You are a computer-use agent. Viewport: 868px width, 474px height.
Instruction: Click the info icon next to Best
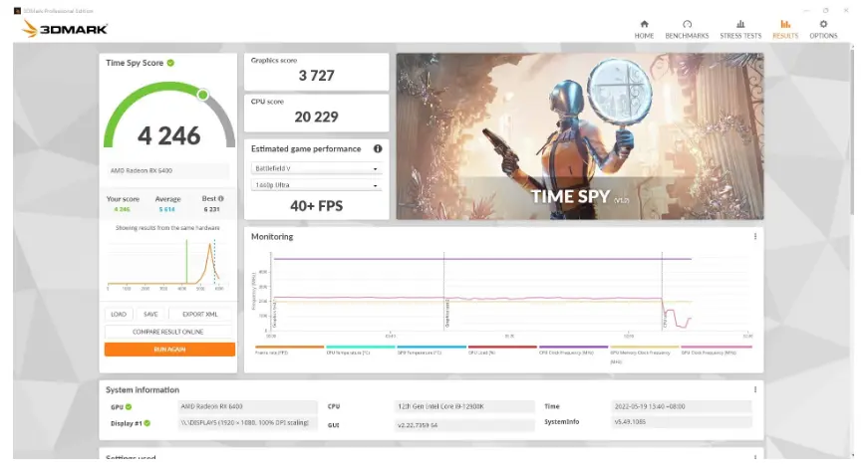pos(221,198)
